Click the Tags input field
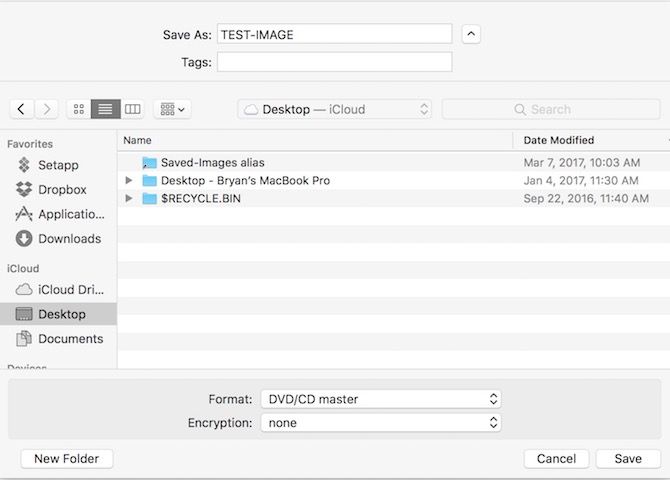The height and width of the screenshot is (480, 670). click(334, 62)
